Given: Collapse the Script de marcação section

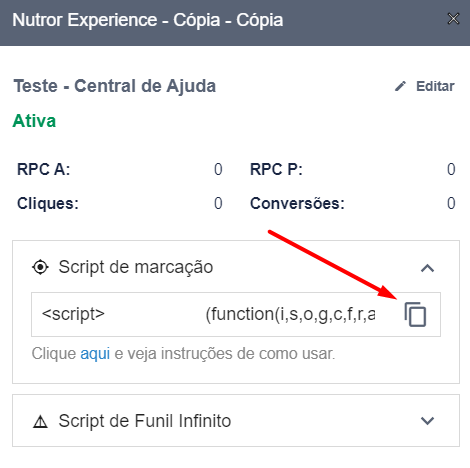Looking at the screenshot, I should click(x=427, y=268).
